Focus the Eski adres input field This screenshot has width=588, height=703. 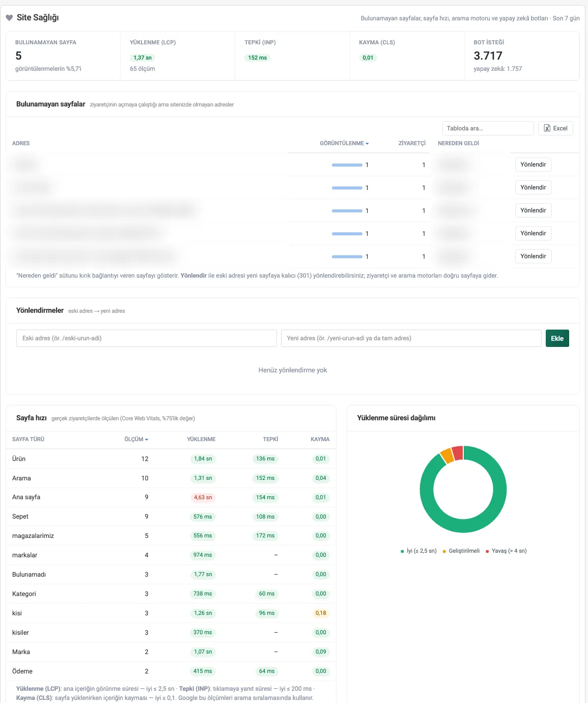[x=147, y=338]
